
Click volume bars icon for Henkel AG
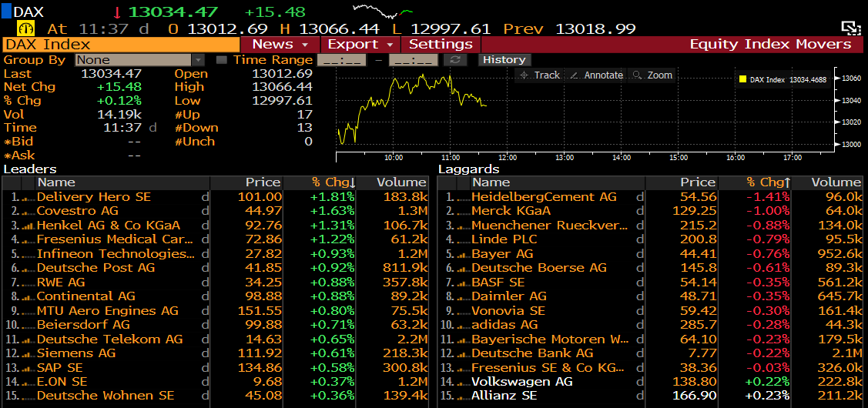click(28, 226)
